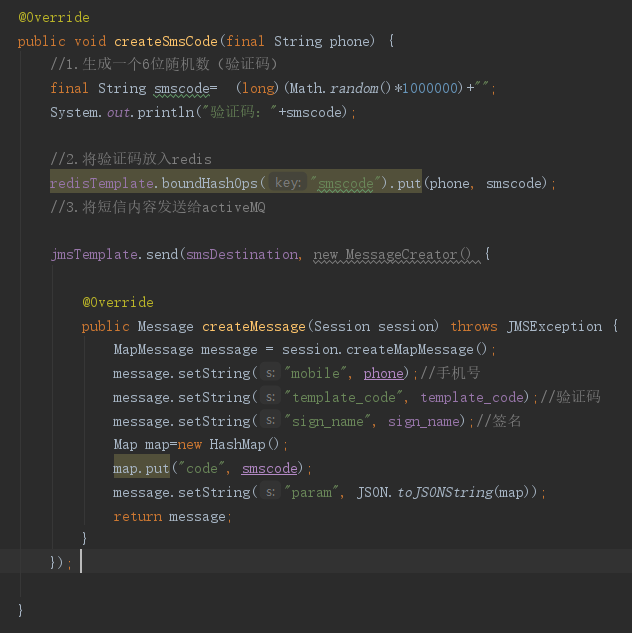Viewport: 632px width, 633px height.
Task: Click the italic toJSONString method call
Action: (x=445, y=493)
